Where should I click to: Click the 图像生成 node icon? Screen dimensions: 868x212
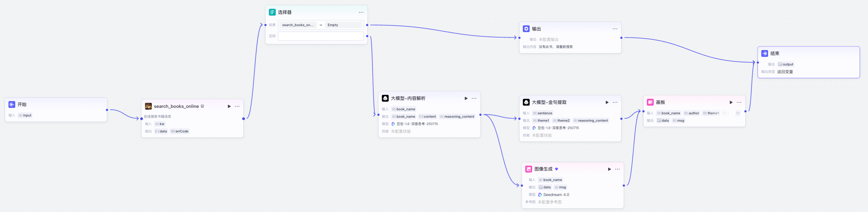coord(529,169)
